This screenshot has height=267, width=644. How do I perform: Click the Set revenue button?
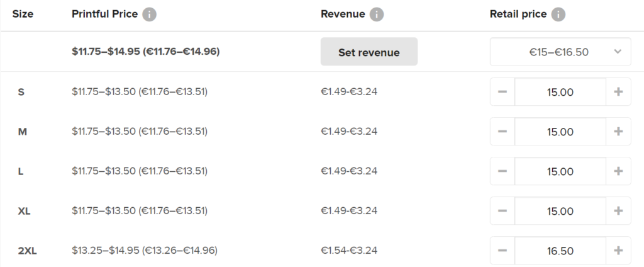tap(369, 52)
